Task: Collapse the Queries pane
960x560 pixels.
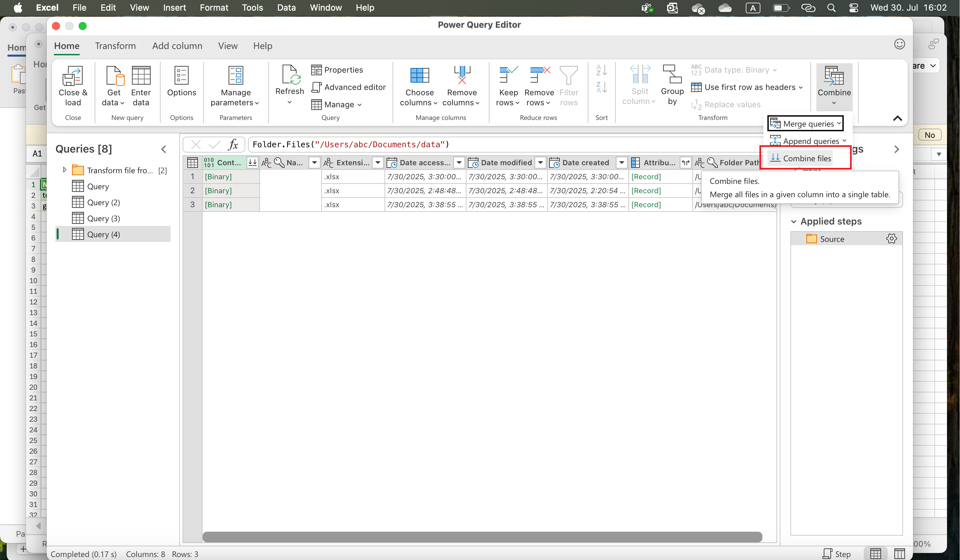Action: coord(163,149)
